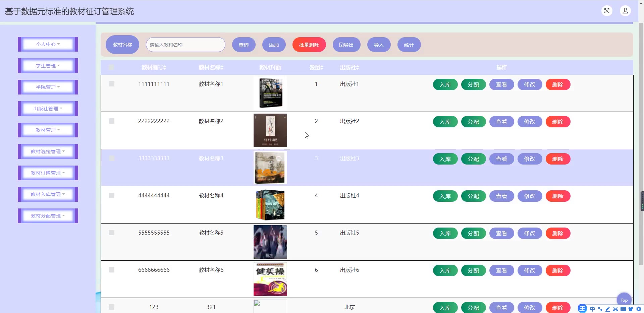644x313 pixels.
Task: Check the row with 教材编号 123
Action: [112, 307]
